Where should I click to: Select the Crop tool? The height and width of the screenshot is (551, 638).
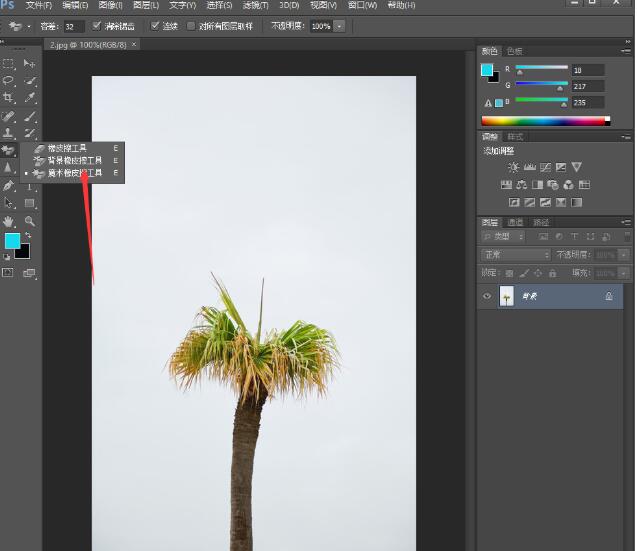coord(8,98)
